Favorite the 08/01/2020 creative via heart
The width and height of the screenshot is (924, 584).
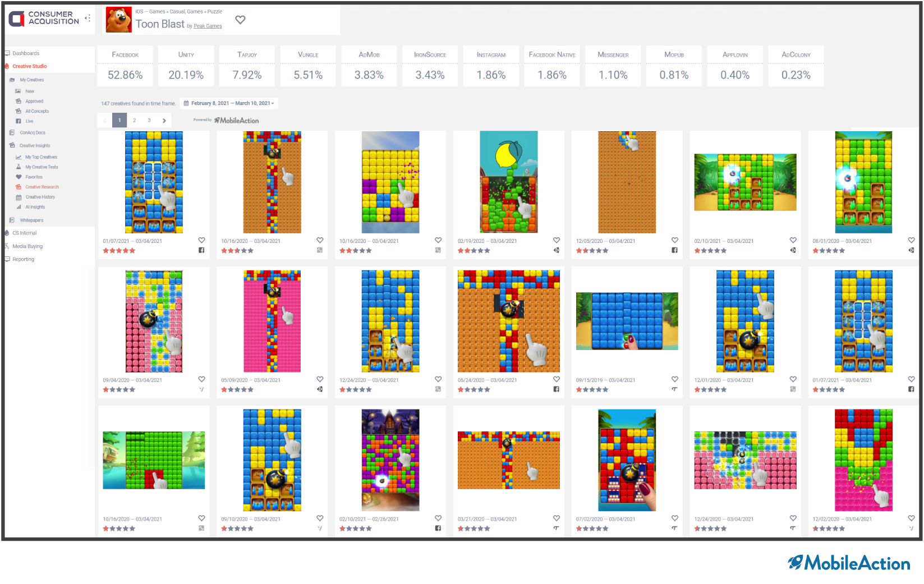[x=911, y=240]
